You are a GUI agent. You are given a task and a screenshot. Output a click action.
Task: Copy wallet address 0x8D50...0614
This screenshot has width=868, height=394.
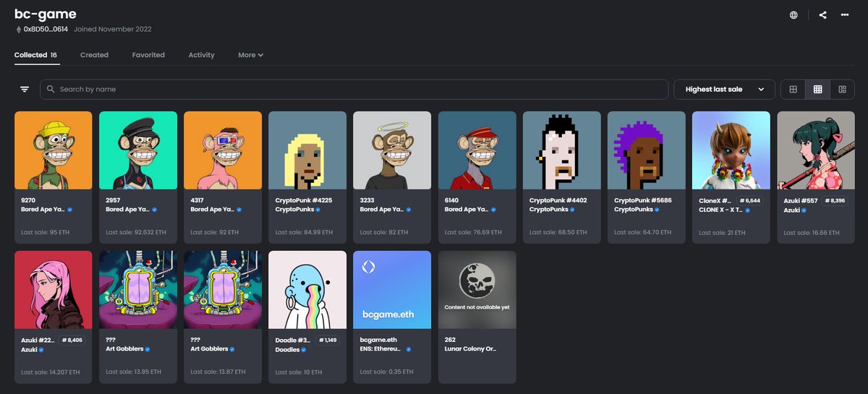[46, 29]
